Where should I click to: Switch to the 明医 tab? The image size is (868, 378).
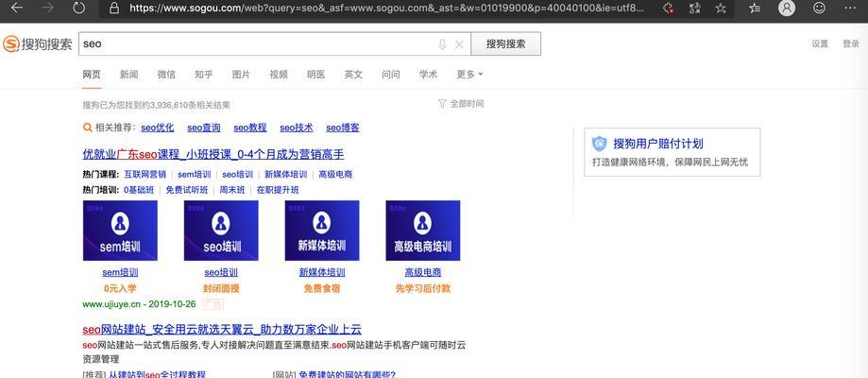tap(316, 75)
